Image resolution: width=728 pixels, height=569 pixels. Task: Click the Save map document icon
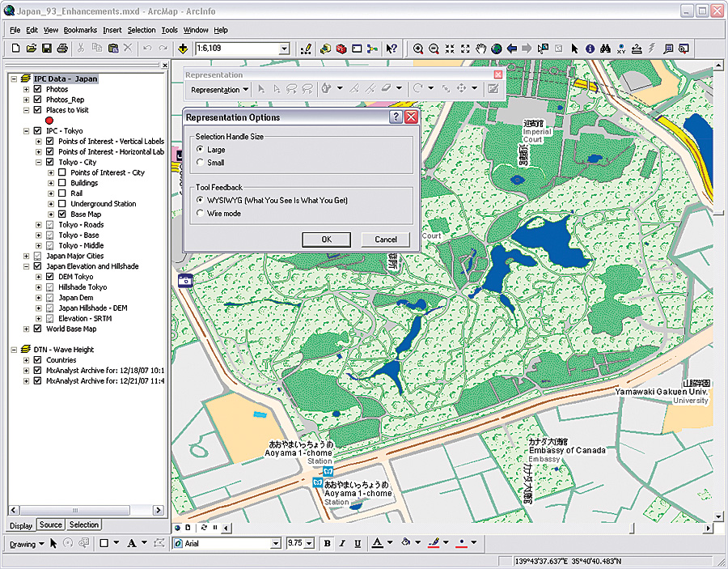pyautogui.click(x=47, y=49)
